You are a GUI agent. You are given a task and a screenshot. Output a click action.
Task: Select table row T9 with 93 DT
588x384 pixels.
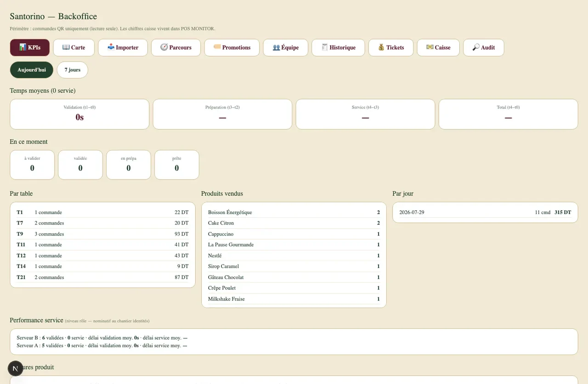pos(102,234)
